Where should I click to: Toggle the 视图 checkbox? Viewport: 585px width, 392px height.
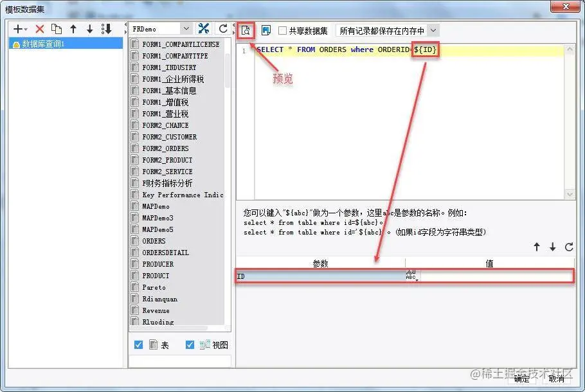tap(189, 344)
